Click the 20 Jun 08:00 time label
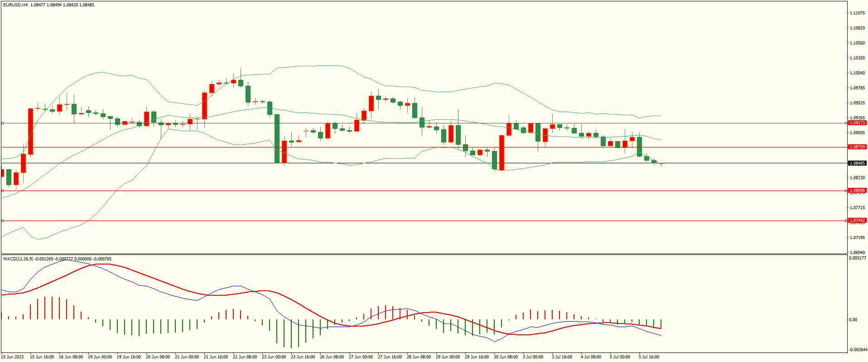The width and height of the screenshot is (868, 362). tap(158, 357)
